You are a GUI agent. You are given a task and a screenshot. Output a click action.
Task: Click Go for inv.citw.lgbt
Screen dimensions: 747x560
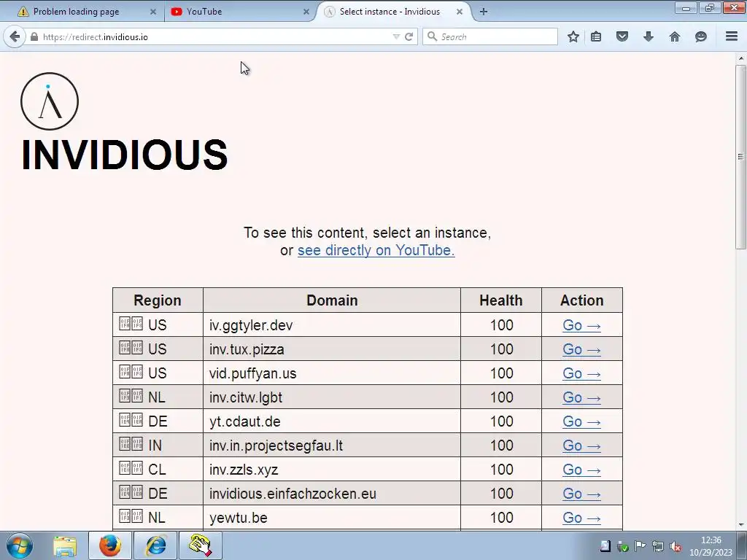click(581, 397)
